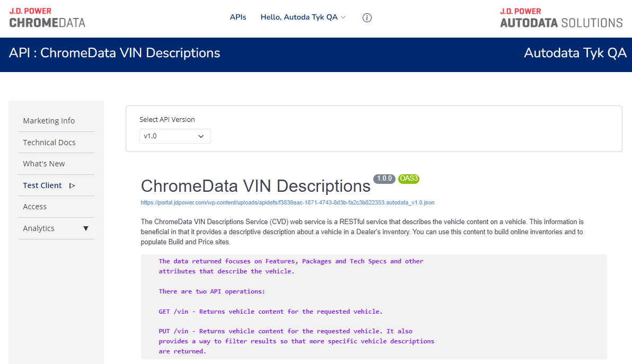This screenshot has width=632, height=364.
Task: Switch to Technical Docs section
Action: pos(49,143)
